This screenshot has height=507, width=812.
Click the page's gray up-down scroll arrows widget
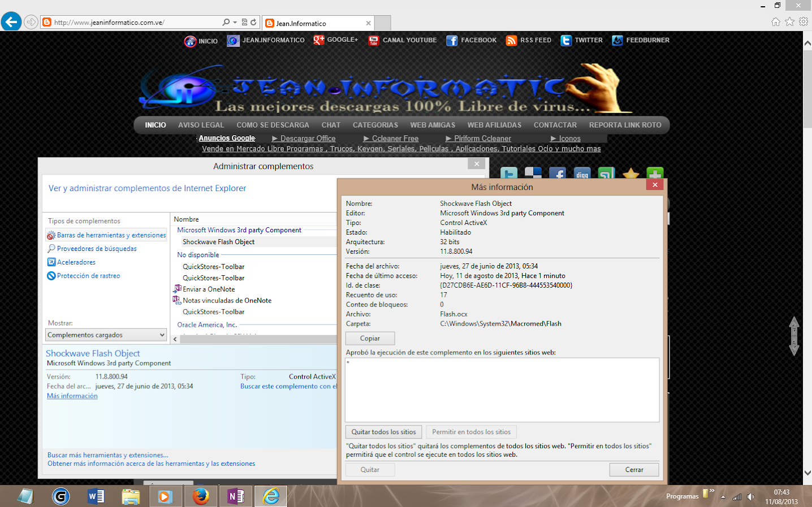(794, 336)
